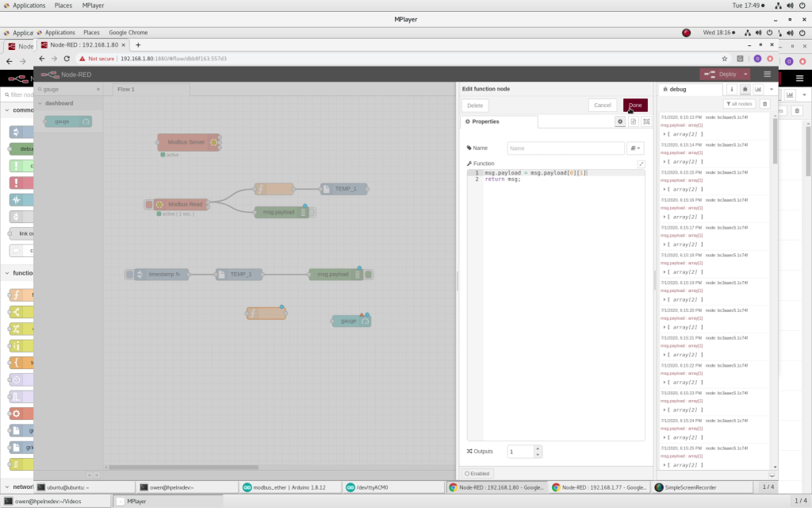Expand the function code editor to full size
This screenshot has height=508, width=812.
[x=641, y=164]
